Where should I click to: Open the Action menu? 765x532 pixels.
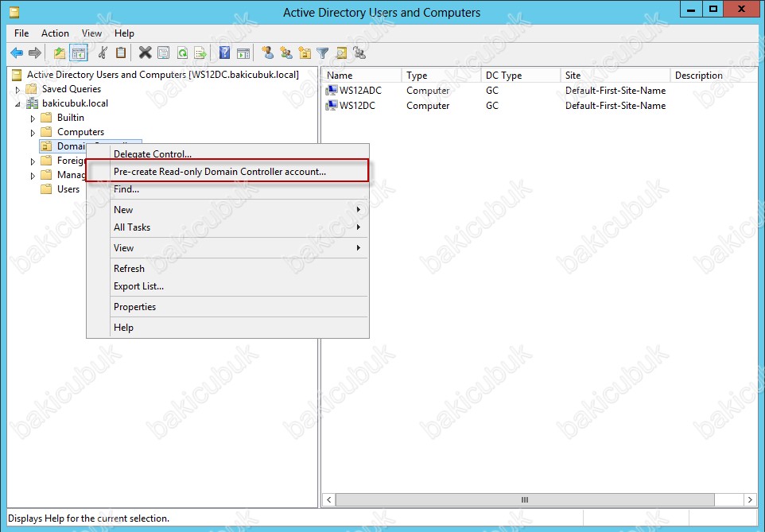point(55,33)
